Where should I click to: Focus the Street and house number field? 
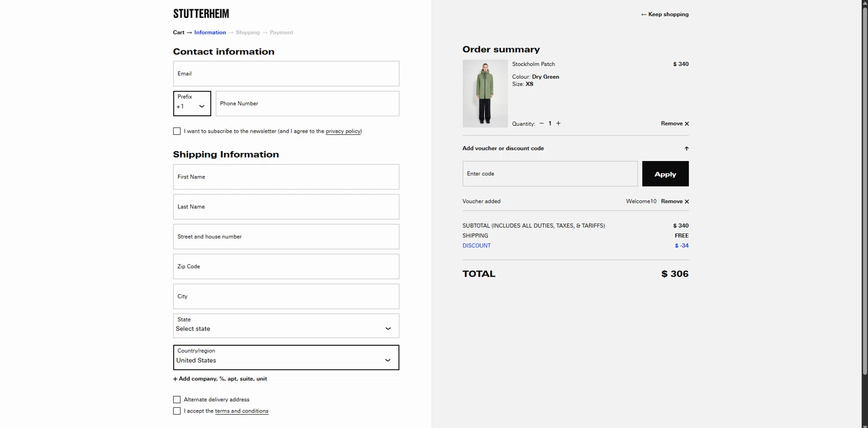[286, 236]
